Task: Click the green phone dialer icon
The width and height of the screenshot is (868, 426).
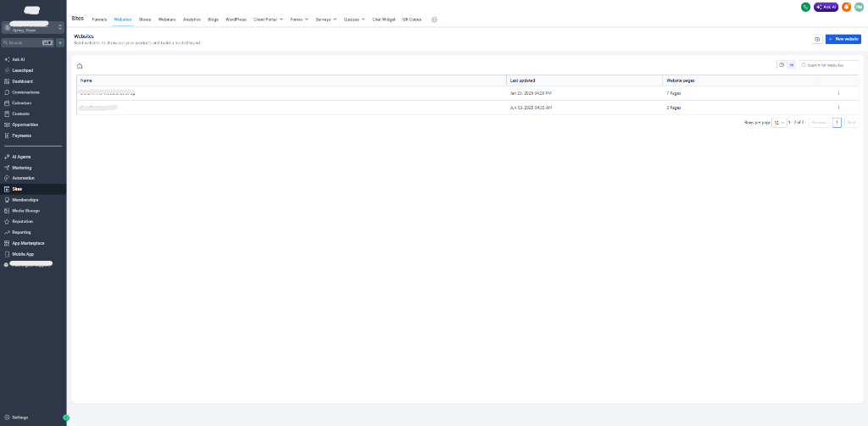Action: point(805,7)
